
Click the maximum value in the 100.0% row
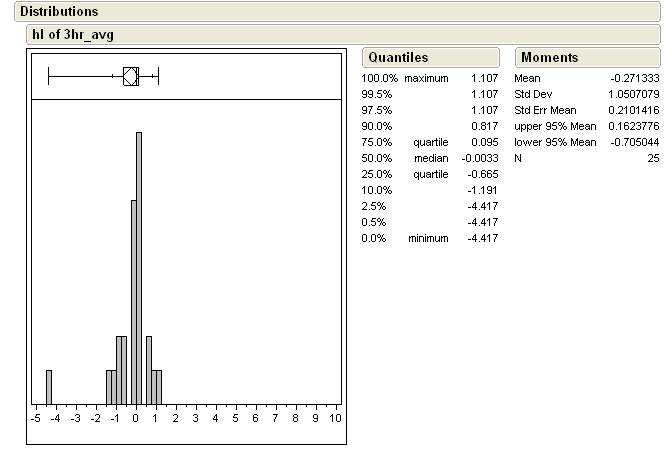tap(484, 78)
